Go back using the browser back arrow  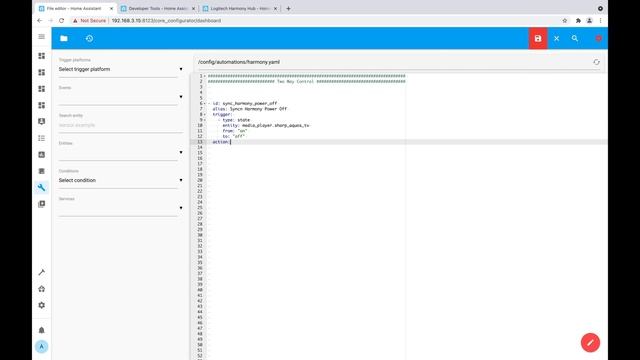click(40, 20)
